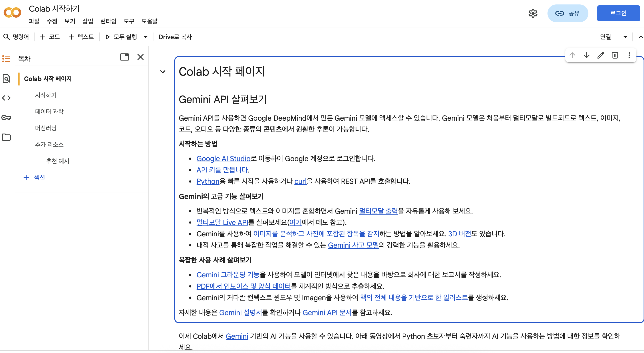This screenshot has width=644, height=353.
Task: Open the Gemini 설명서 link
Action: 241,312
